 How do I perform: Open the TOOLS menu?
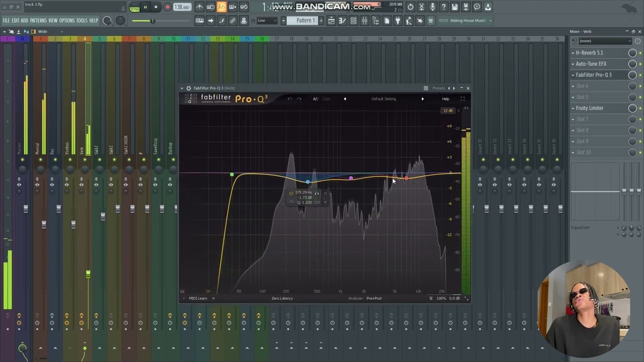[82, 21]
